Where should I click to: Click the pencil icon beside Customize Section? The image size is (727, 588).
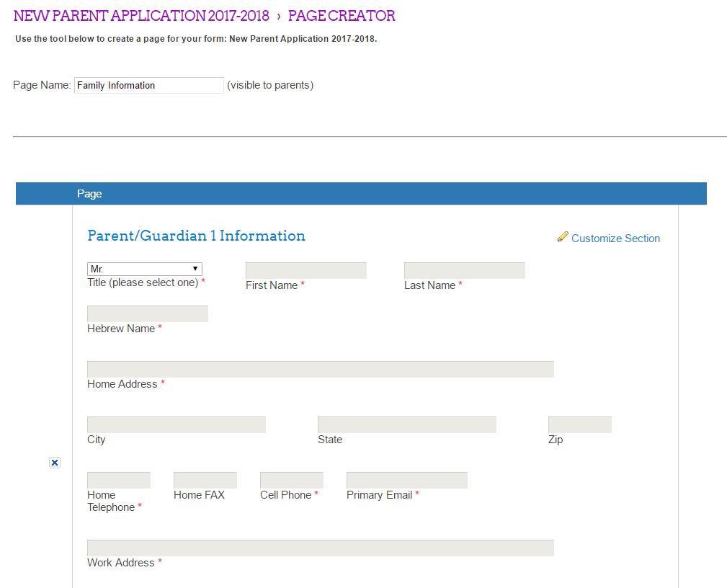563,237
